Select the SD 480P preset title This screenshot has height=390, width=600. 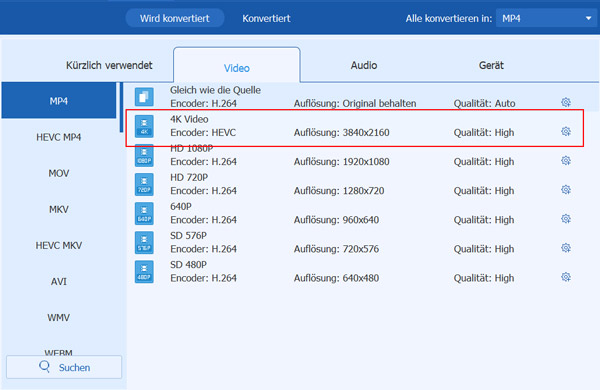188,264
